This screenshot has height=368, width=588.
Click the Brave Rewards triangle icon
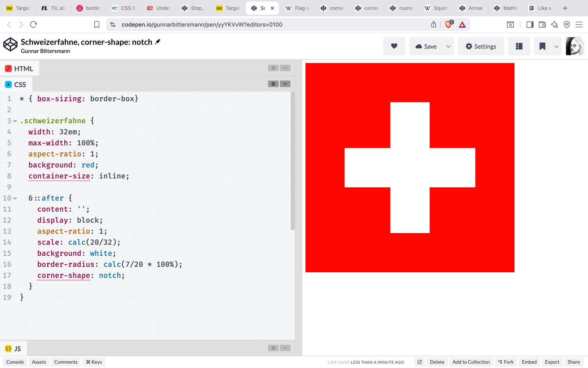pos(462,25)
